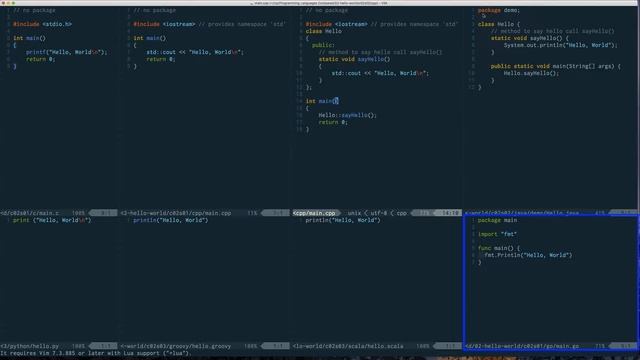Image resolution: width=640 pixels, height=360 pixels.
Task: Click the 'cpp' filetype status segment
Action: (402, 213)
